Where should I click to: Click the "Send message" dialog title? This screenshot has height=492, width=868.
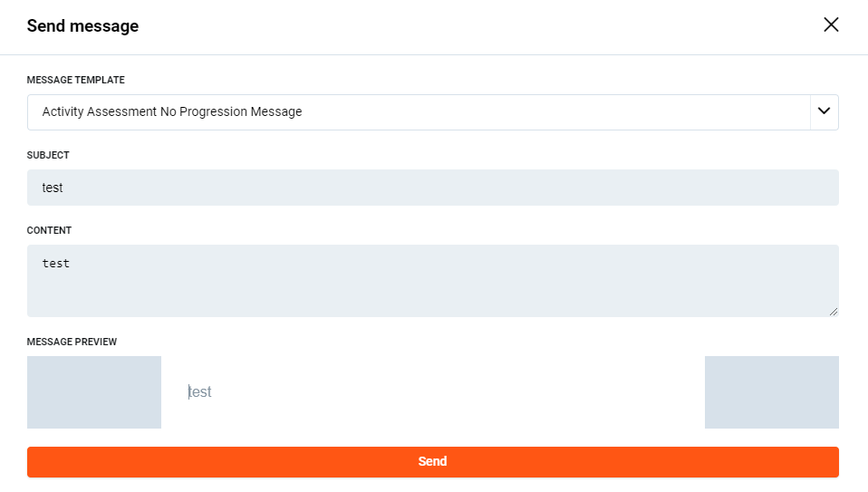pos(82,26)
